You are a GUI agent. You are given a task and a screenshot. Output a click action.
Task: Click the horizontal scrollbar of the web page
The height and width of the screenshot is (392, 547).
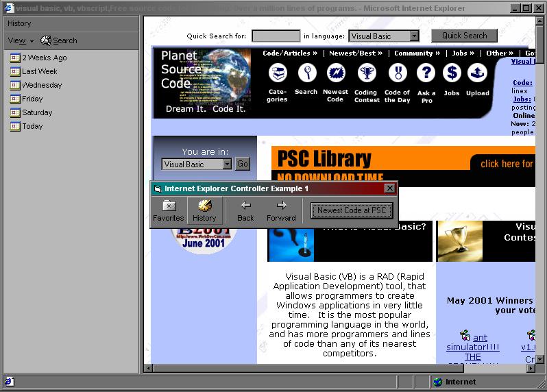(343, 368)
